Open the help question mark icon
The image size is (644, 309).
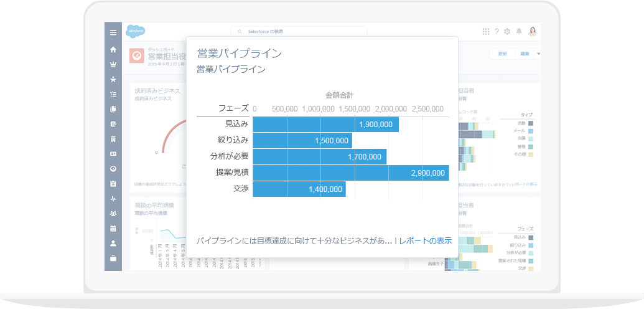click(497, 32)
